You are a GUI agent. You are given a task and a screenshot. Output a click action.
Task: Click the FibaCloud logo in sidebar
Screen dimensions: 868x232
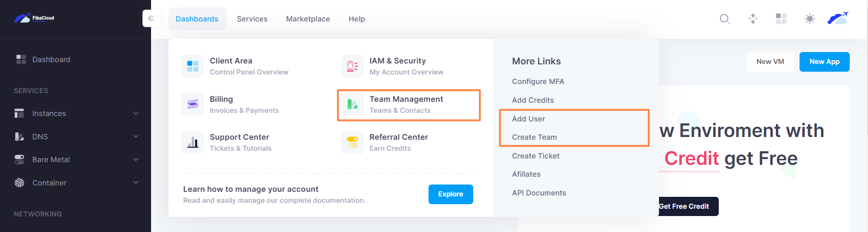[34, 18]
